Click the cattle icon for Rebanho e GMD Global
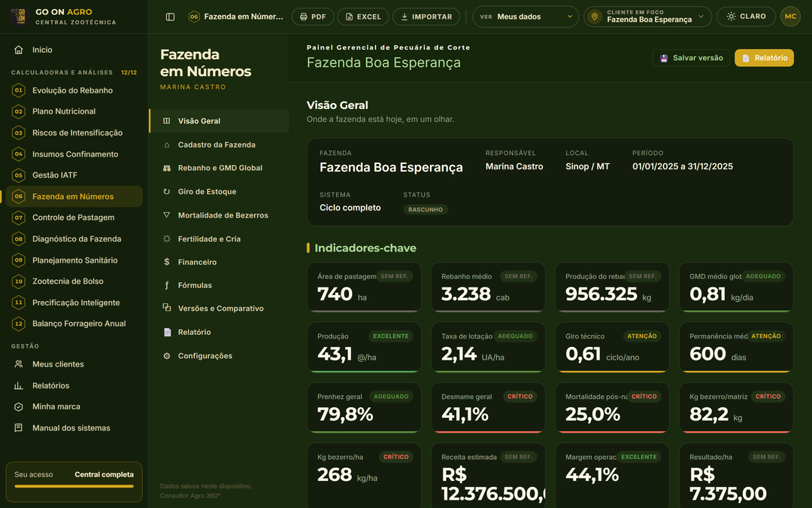812x508 pixels. pos(167,168)
